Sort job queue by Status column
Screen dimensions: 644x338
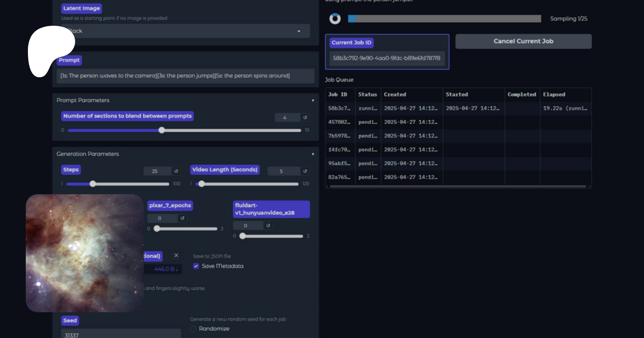(367, 94)
